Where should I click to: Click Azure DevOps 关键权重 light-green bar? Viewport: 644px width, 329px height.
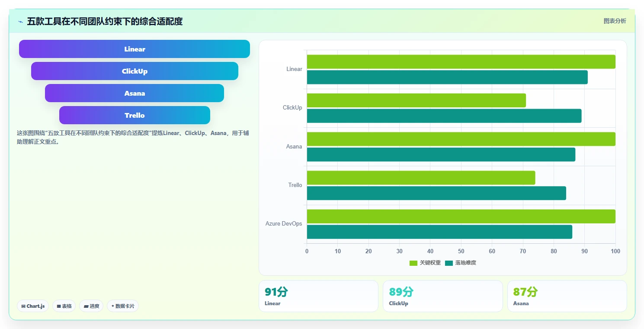point(461,216)
